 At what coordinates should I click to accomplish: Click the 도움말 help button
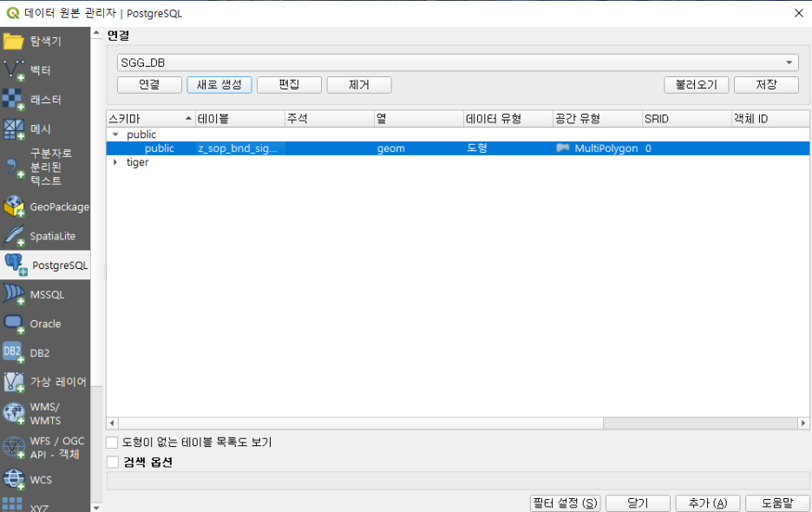(x=778, y=503)
